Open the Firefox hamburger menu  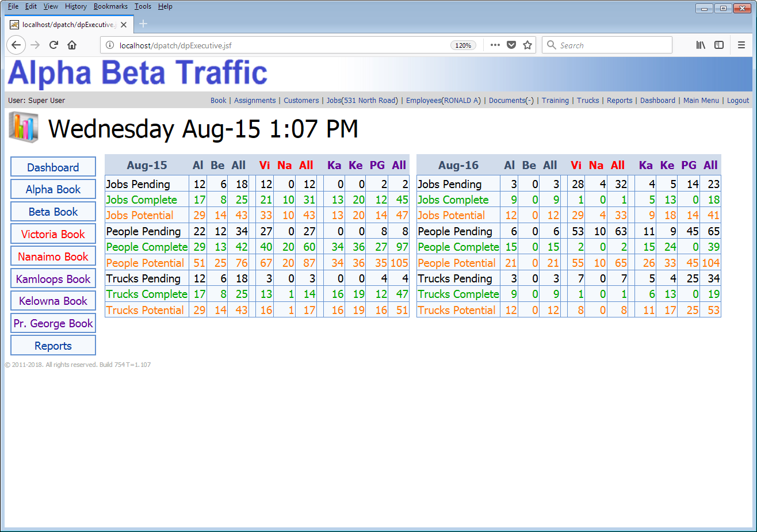tap(741, 45)
